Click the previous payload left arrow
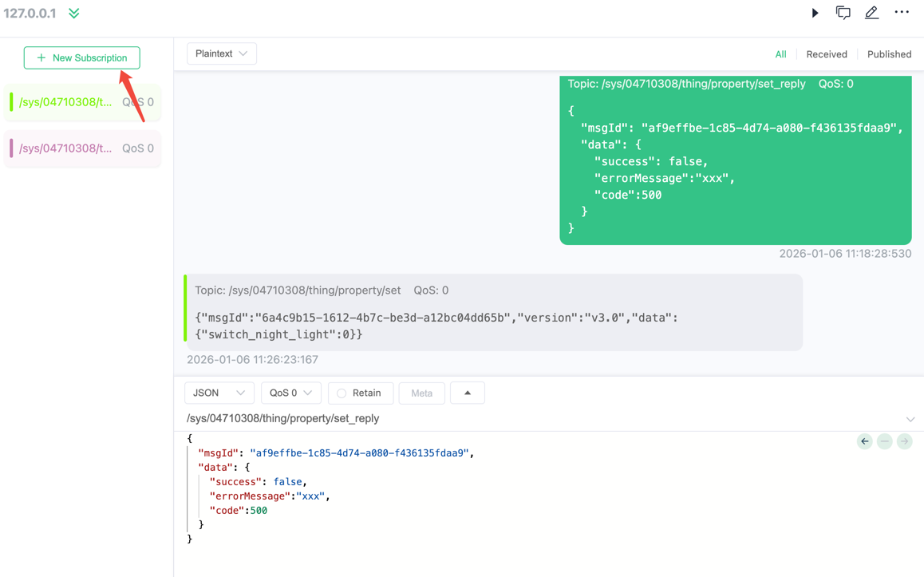The image size is (924, 577). (864, 441)
